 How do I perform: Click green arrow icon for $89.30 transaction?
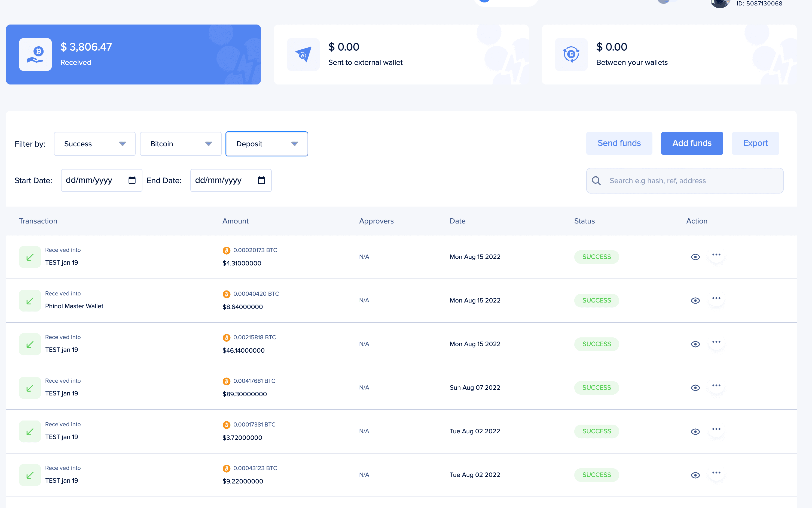[x=30, y=388]
